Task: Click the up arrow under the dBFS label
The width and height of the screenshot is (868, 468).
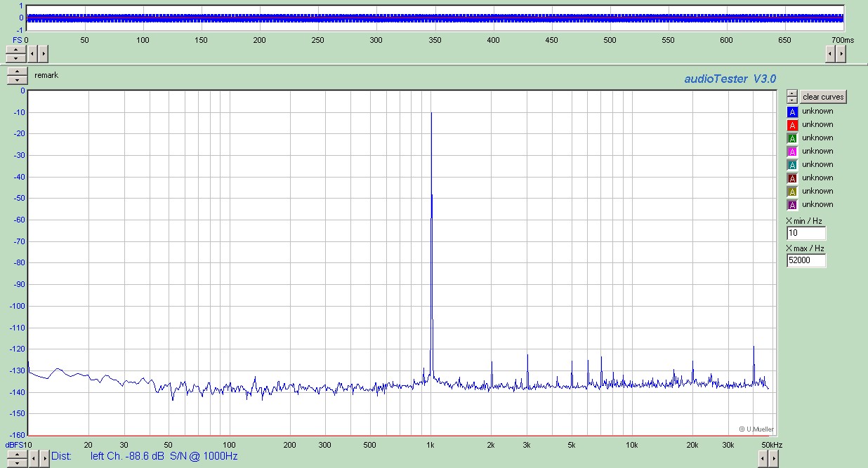Action: pos(17,454)
